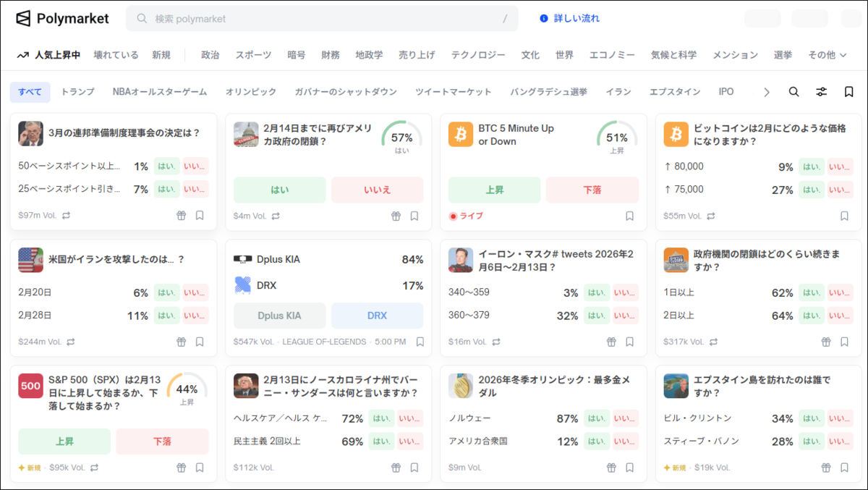This screenshot has width=868, height=490.
Task: Select はい for ↑ 80,000 bitcoin price
Action: (812, 167)
